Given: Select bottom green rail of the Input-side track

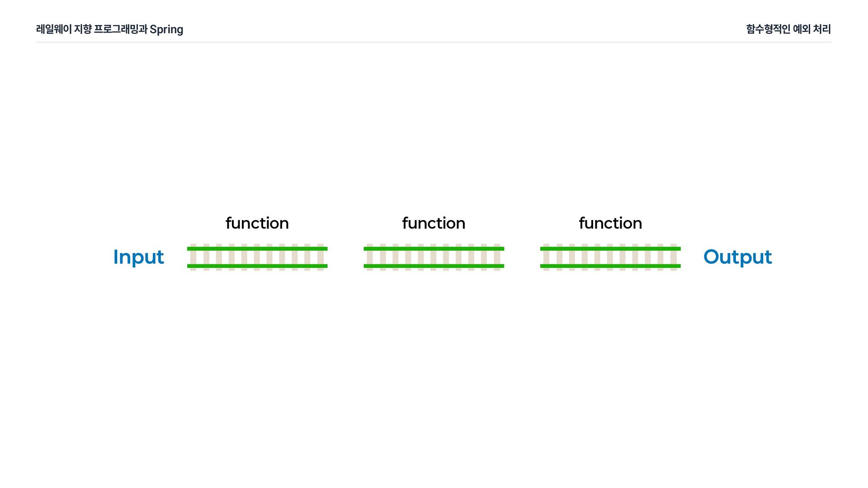Looking at the screenshot, I should tap(257, 266).
